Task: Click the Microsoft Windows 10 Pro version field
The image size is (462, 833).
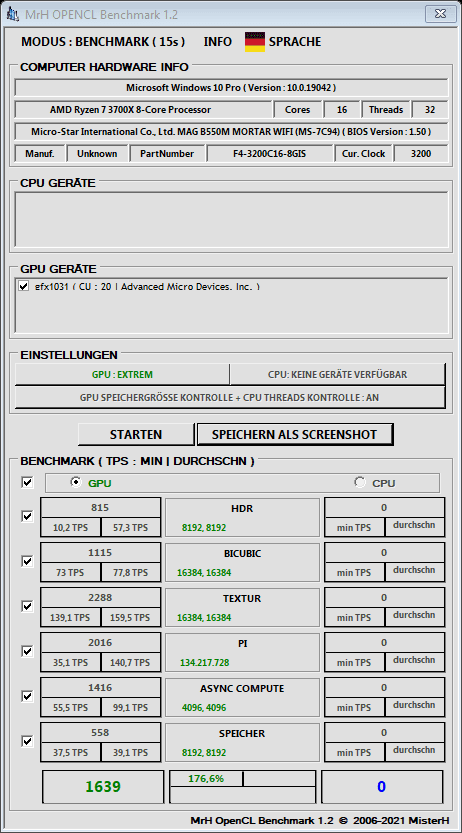Action: coord(231,88)
